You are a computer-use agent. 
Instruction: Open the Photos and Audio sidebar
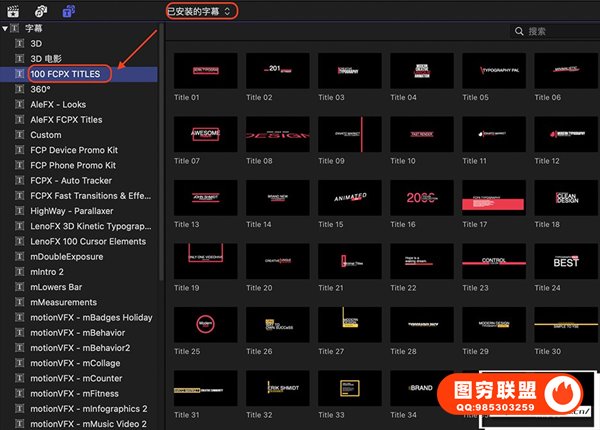pos(40,10)
